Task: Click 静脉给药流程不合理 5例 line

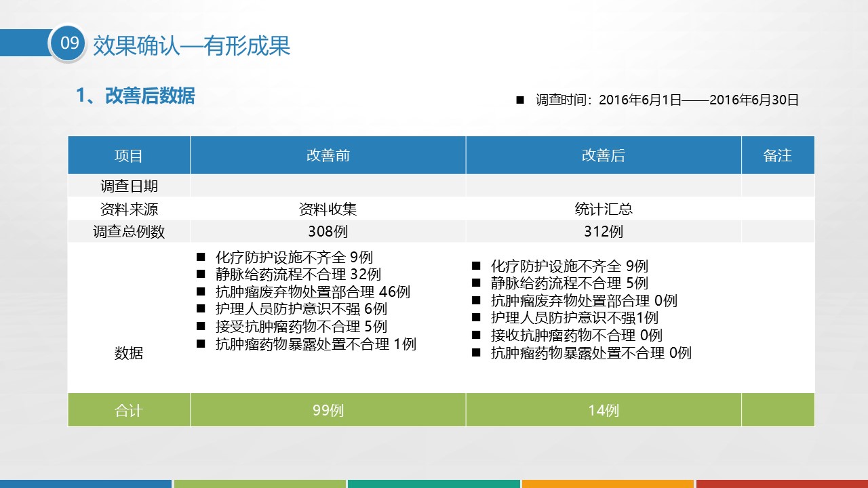Action: 570,283
